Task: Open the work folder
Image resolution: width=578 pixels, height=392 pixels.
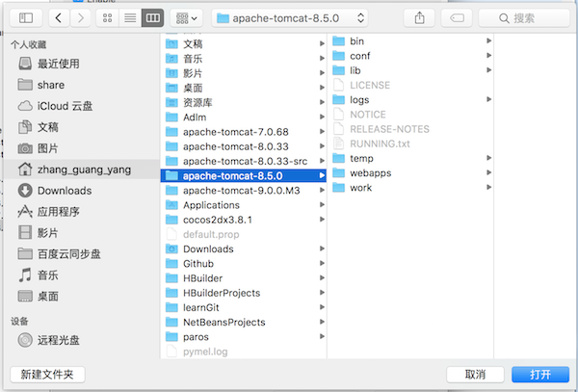Action: (x=410, y=188)
